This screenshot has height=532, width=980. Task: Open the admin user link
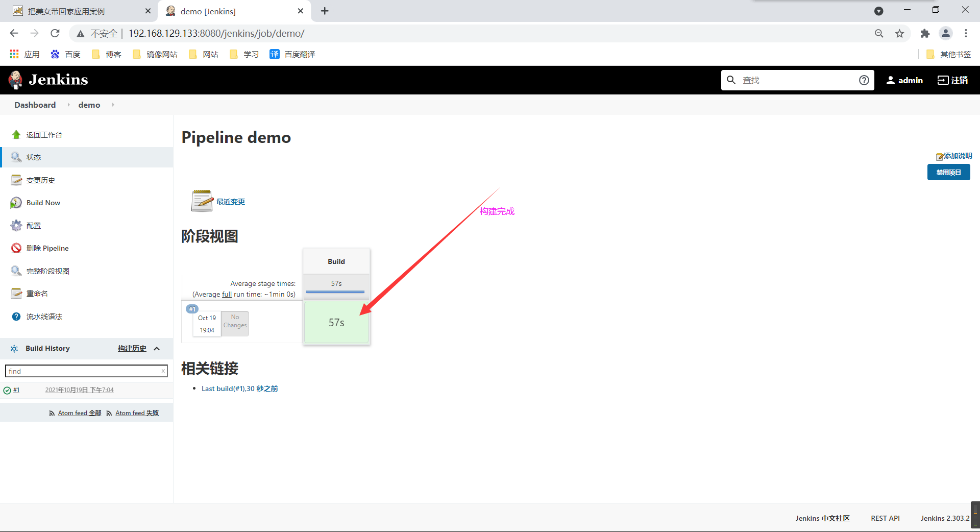904,80
